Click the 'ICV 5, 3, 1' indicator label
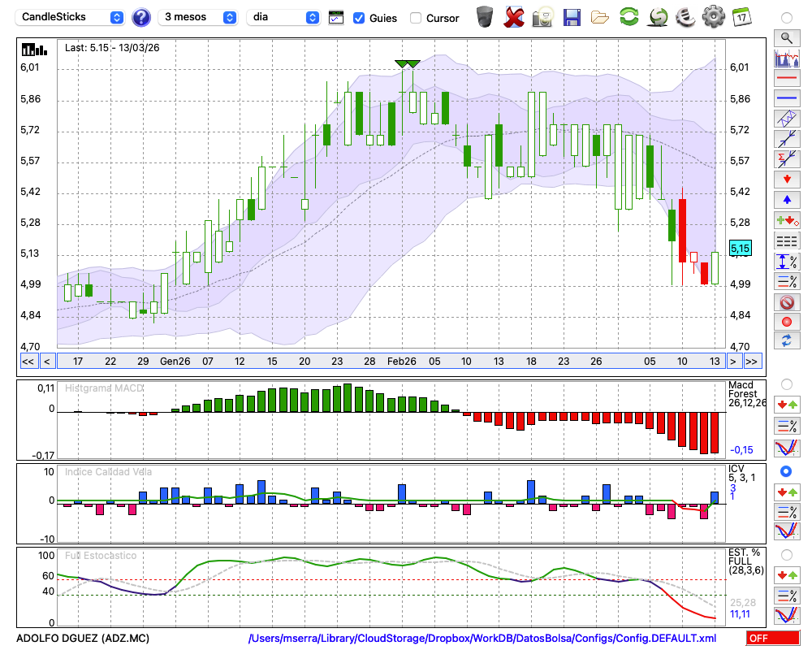Image resolution: width=812 pixels, height=650 pixels. click(741, 473)
